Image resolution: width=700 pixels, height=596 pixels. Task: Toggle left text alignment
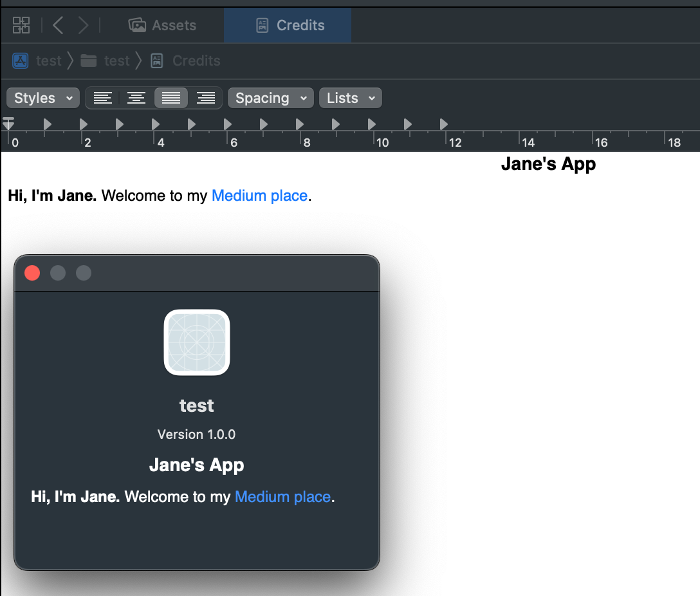pos(103,98)
